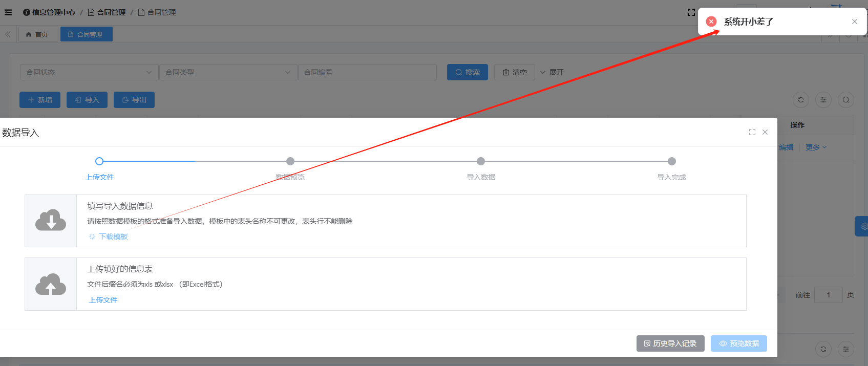Select the 合同管理 tab
868x366 pixels.
click(86, 34)
